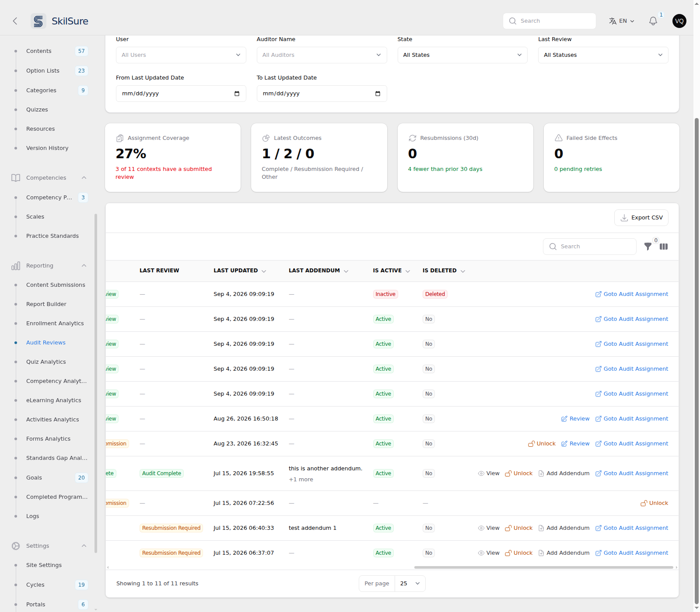Sort by Is Active column
700x612 pixels.
[x=391, y=271]
